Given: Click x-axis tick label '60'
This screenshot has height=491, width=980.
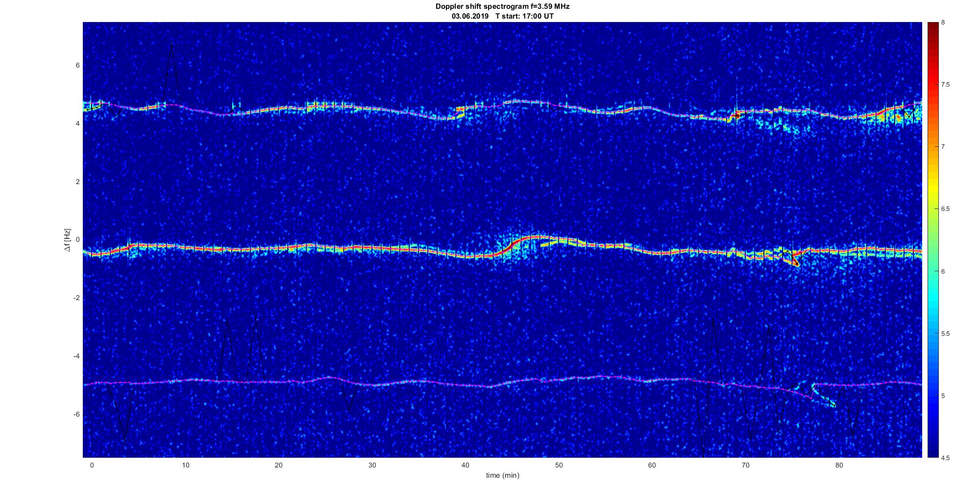Looking at the screenshot, I should pos(652,465).
